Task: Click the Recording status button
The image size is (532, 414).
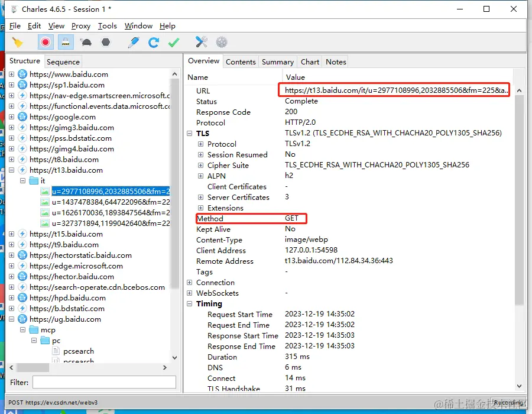Action: tap(508, 402)
